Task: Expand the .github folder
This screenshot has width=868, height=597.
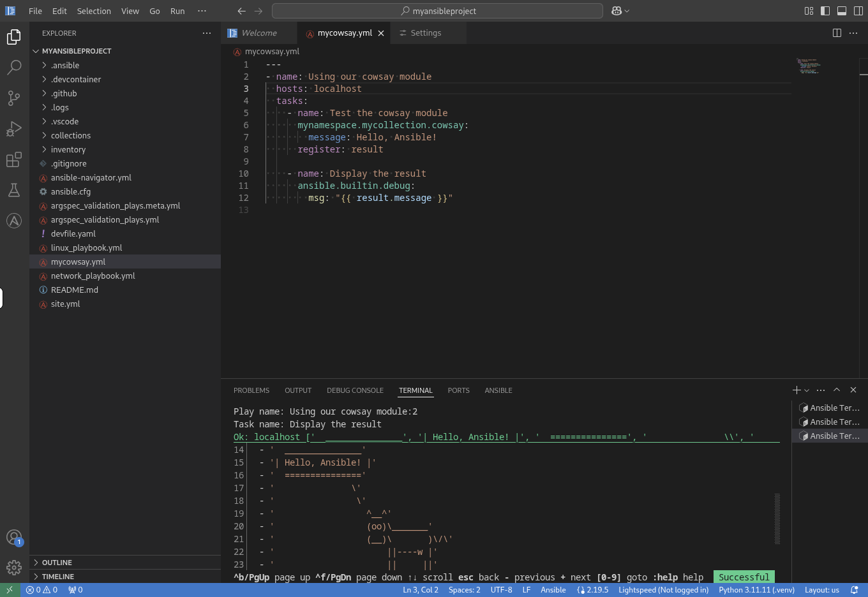Action: (125, 93)
